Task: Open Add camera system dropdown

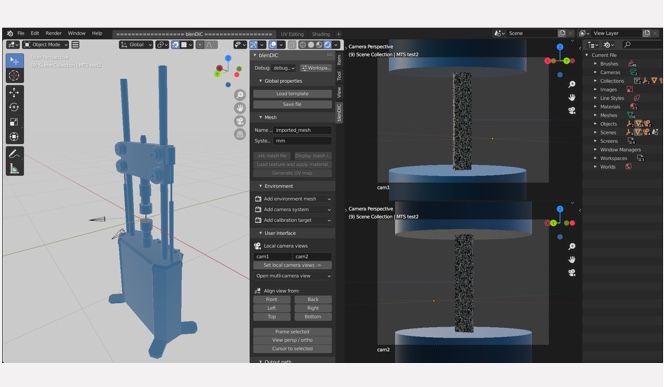Action: tap(293, 210)
